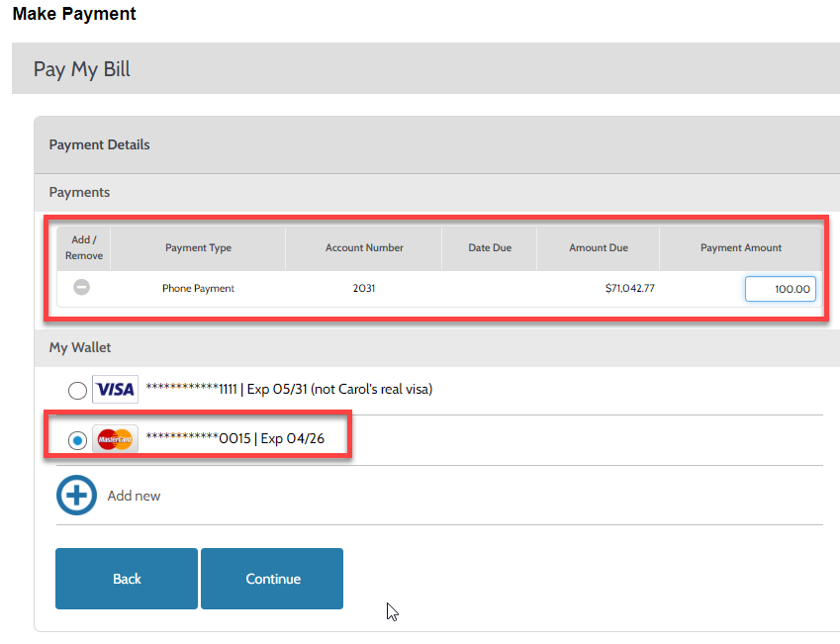Image resolution: width=840 pixels, height=644 pixels.
Task: Click the Amount Due column header
Action: [598, 248]
